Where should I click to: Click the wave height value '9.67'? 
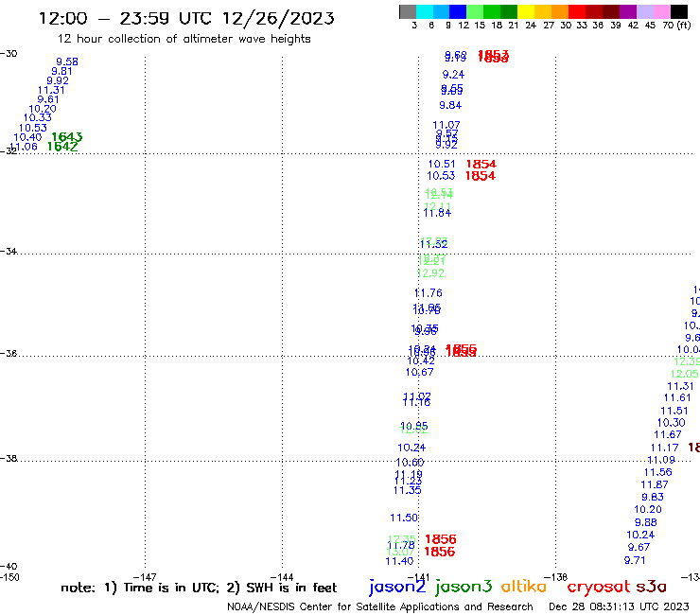click(639, 547)
